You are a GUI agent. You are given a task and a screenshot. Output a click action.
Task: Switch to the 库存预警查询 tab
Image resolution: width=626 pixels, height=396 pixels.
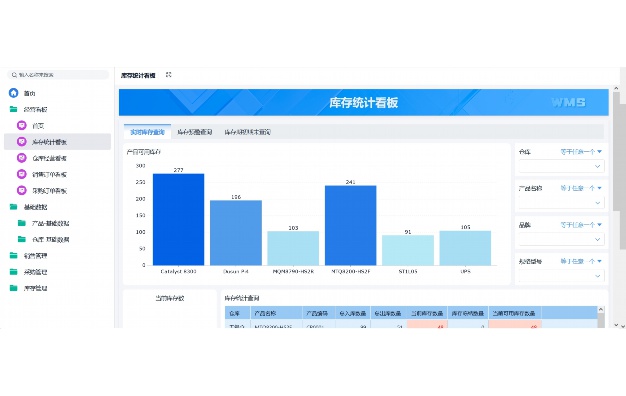[x=194, y=132]
